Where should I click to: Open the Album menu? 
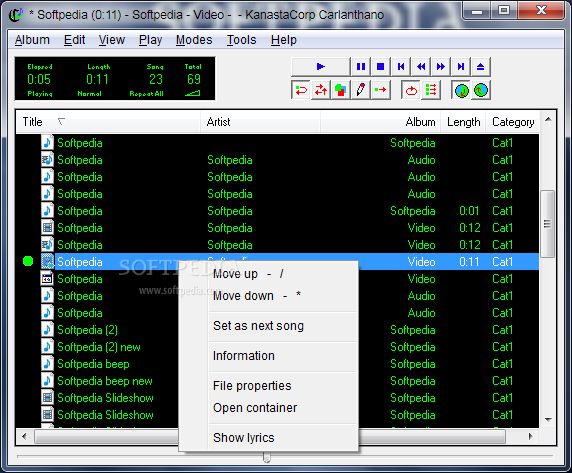(x=32, y=40)
